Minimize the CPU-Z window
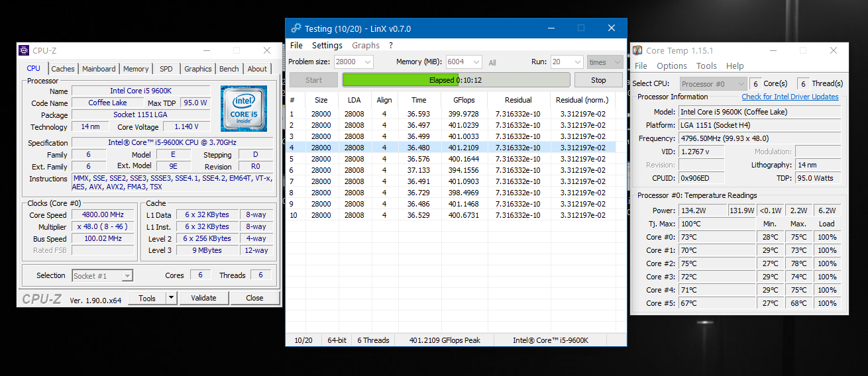868x376 pixels. (207, 50)
